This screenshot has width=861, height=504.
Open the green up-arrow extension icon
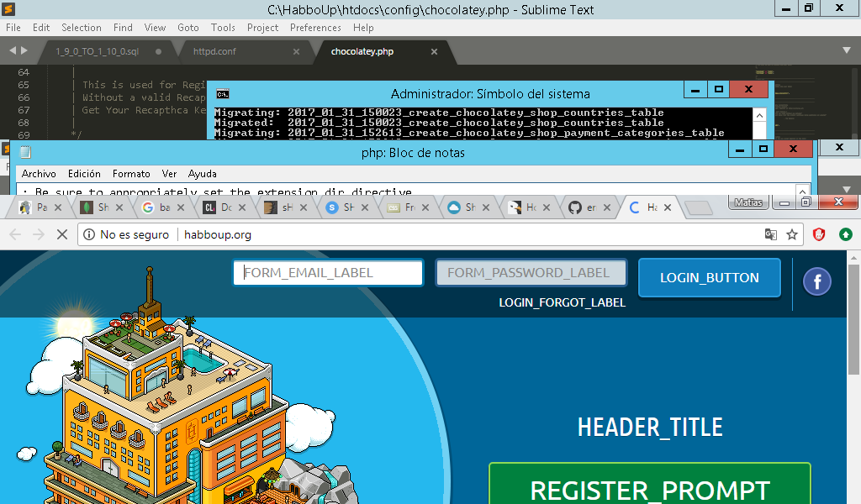click(x=846, y=234)
